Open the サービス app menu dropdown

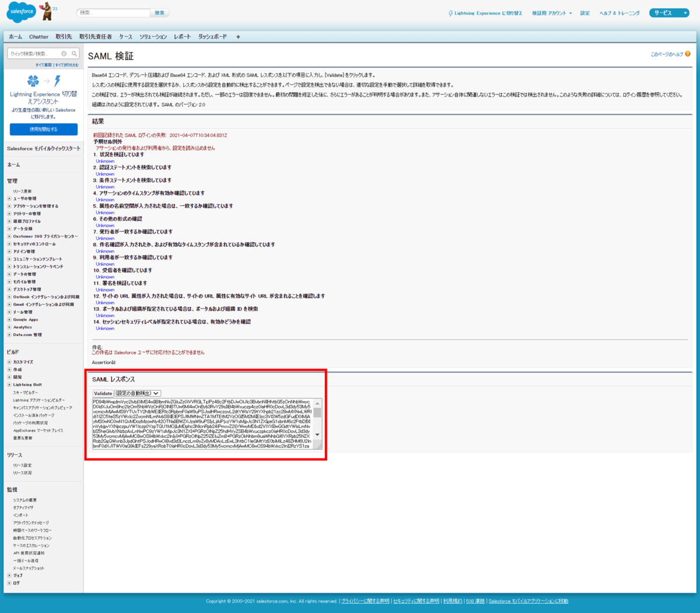[x=670, y=13]
